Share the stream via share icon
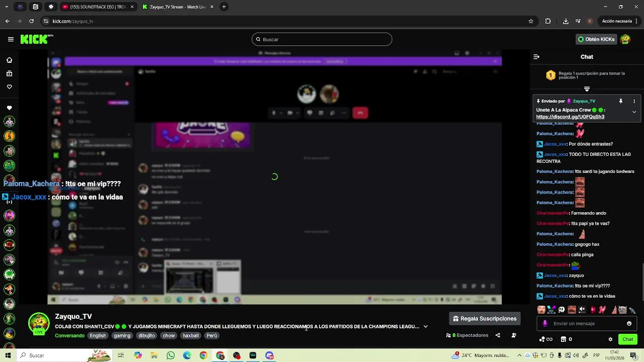This screenshot has height=362, width=644. [498, 335]
